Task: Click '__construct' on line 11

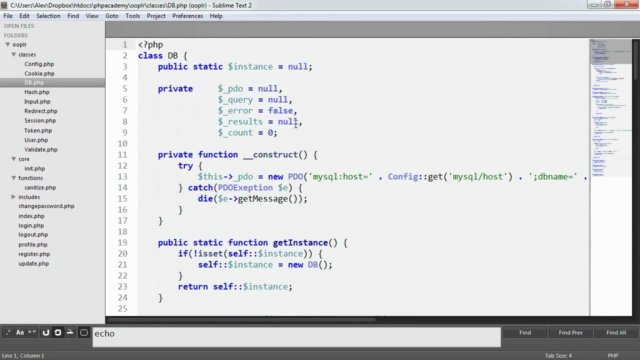Action: pyautogui.click(x=271, y=155)
